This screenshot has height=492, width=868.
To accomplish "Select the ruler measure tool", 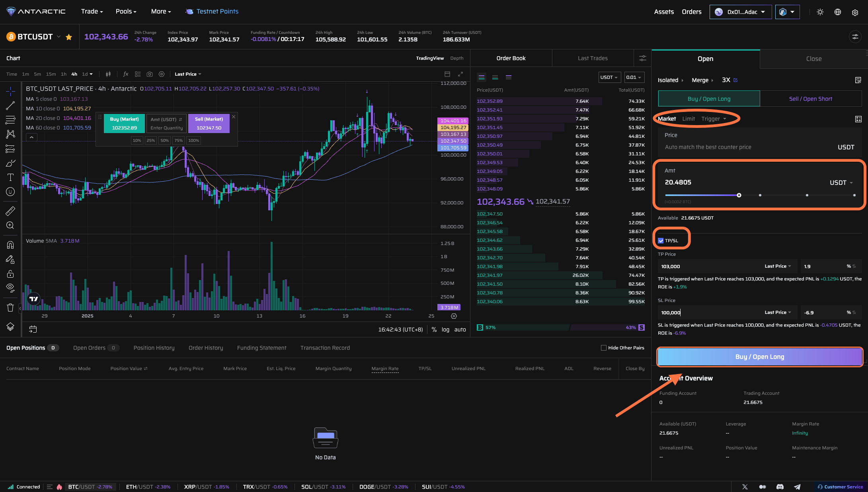I will 10,211.
